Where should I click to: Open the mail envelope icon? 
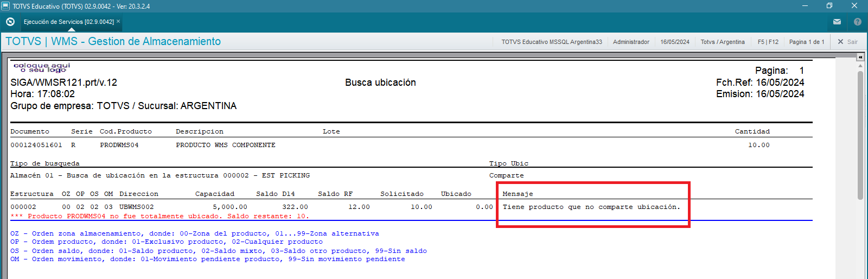[837, 22]
